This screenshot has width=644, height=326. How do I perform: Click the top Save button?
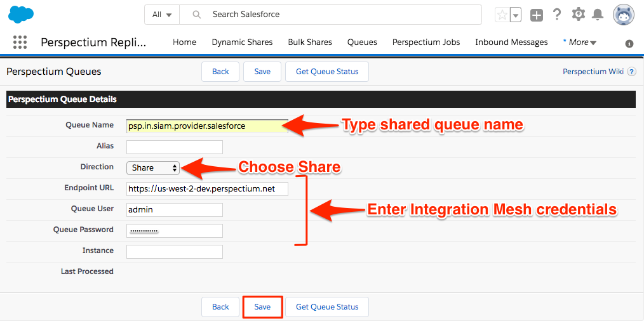click(x=262, y=72)
